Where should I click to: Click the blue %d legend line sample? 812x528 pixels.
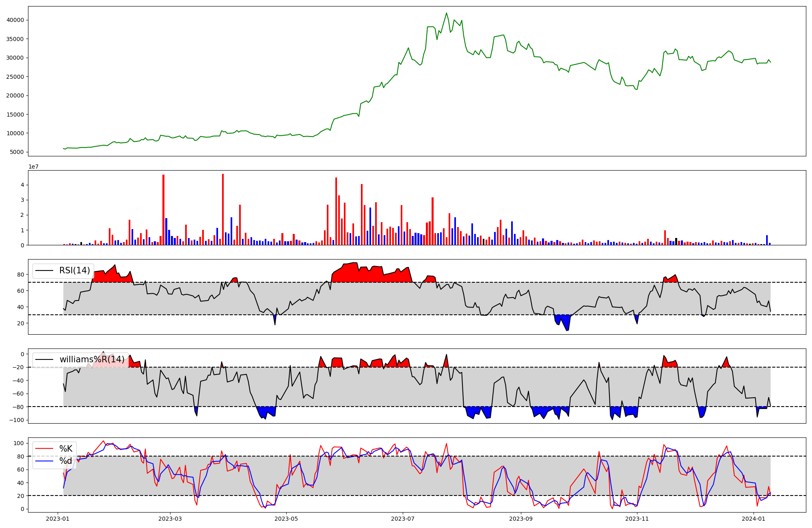click(45, 461)
